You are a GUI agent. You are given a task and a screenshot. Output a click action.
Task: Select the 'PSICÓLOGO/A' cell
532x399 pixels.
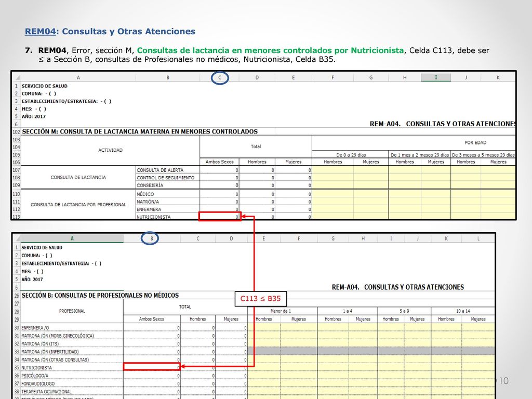pos(72,376)
